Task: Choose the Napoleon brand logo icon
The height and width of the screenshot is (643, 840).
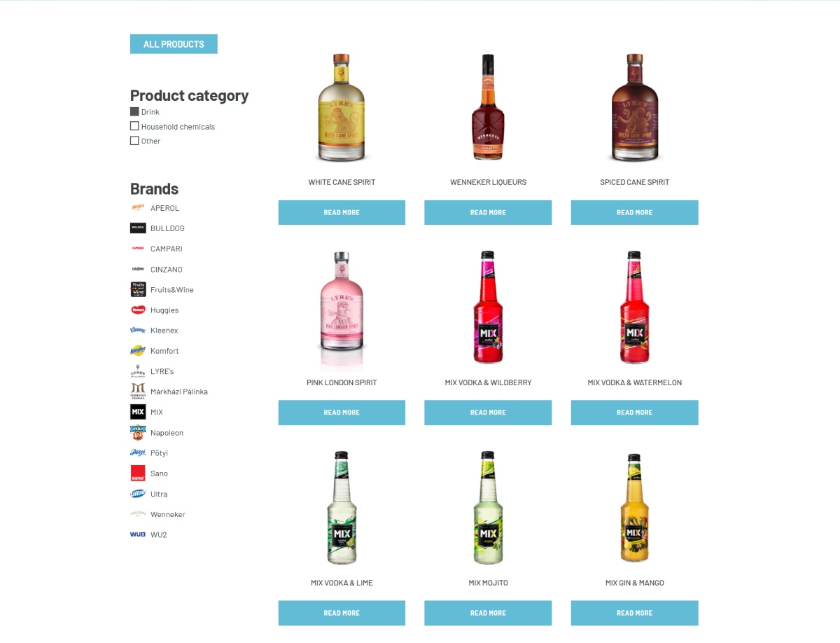Action: coord(138,433)
